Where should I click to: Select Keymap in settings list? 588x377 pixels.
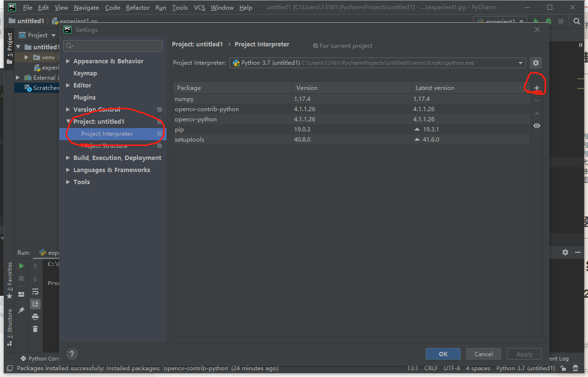[x=85, y=73]
